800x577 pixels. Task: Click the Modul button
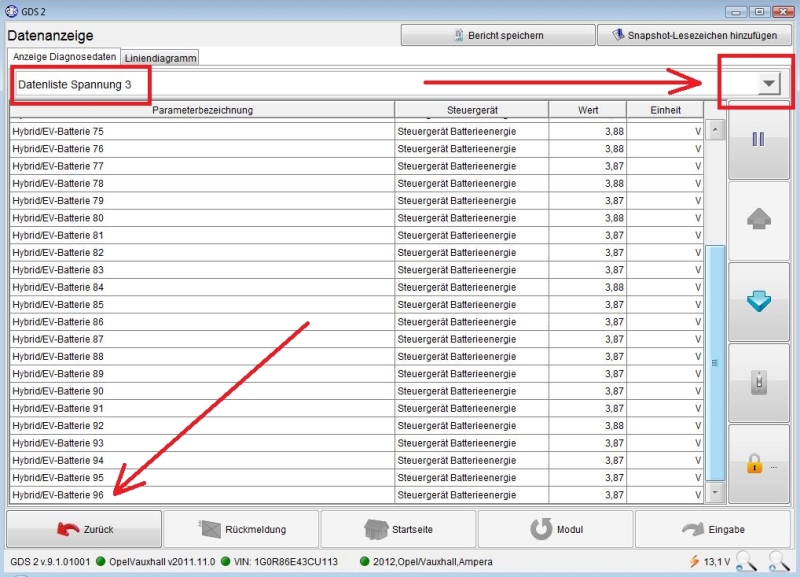coord(555,529)
